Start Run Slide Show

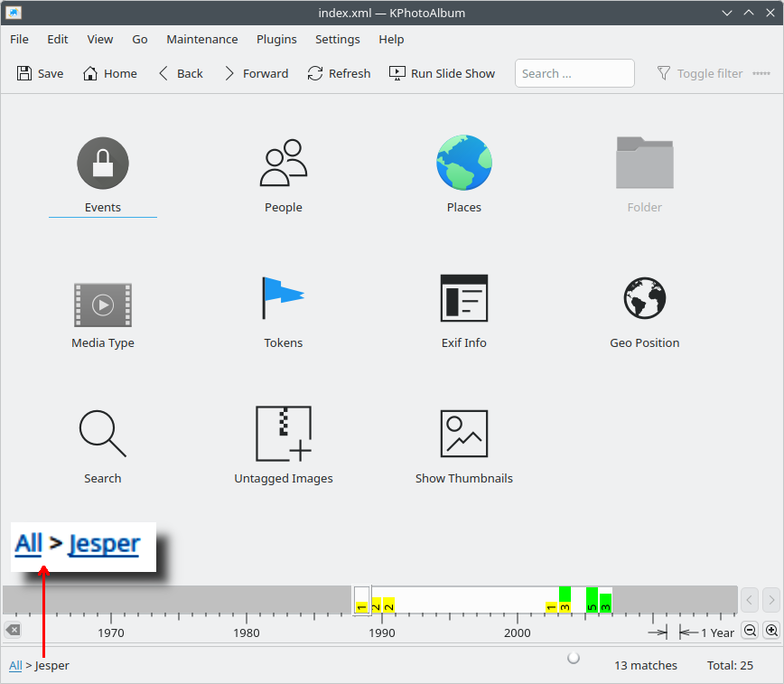pyautogui.click(x=442, y=73)
